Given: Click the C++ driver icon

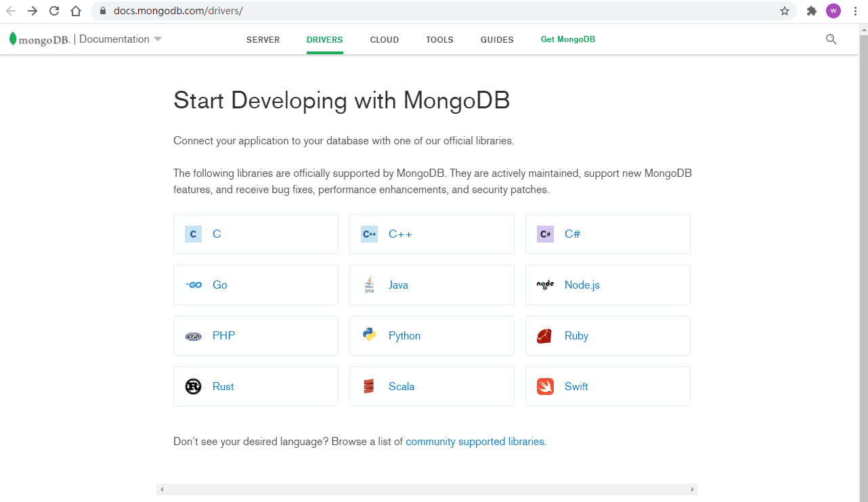Looking at the screenshot, I should (x=369, y=234).
